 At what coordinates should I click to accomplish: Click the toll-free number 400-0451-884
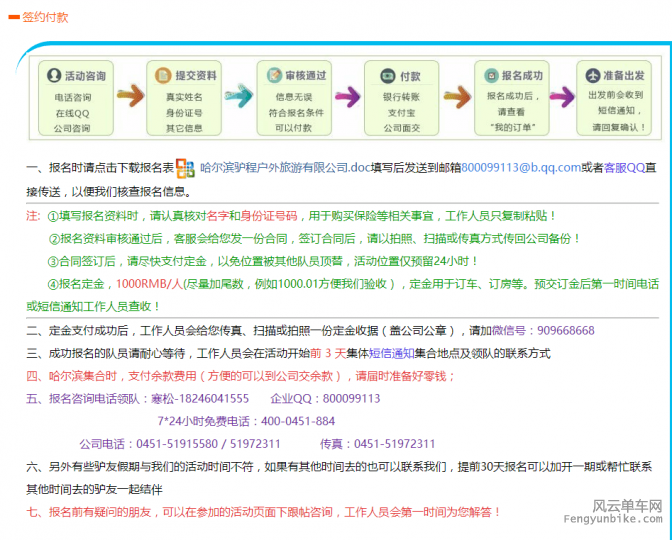click(x=297, y=421)
